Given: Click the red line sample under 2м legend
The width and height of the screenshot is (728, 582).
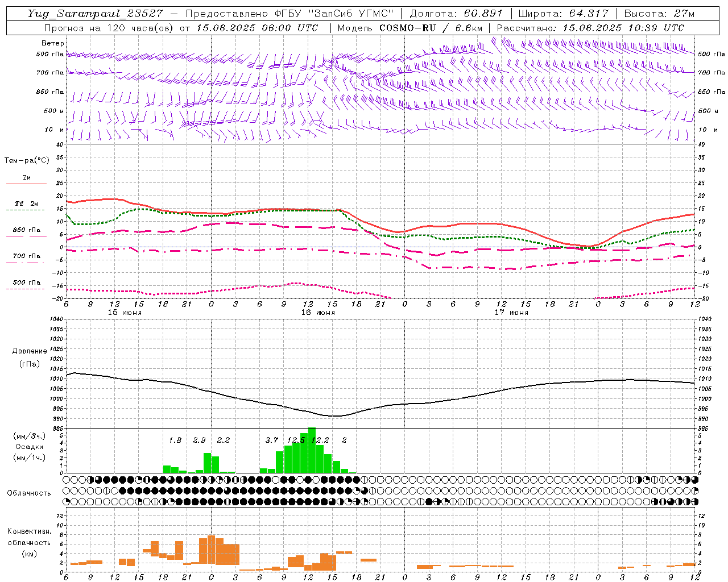Looking at the screenshot, I should coord(26,184).
